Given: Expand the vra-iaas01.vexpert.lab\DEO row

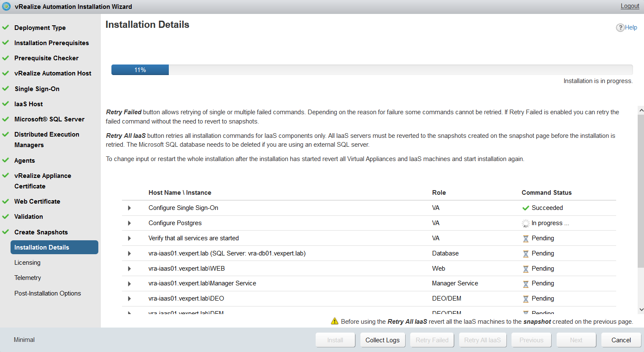Looking at the screenshot, I should click(129, 298).
